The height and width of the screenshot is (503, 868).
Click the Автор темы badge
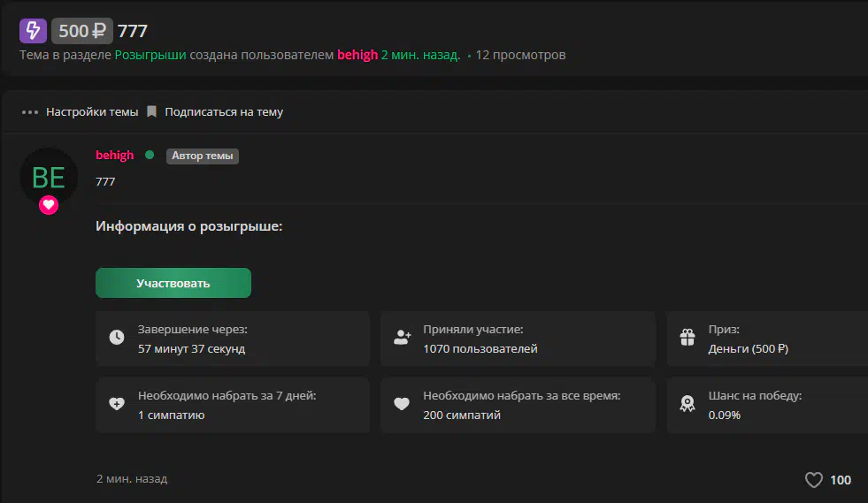202,156
